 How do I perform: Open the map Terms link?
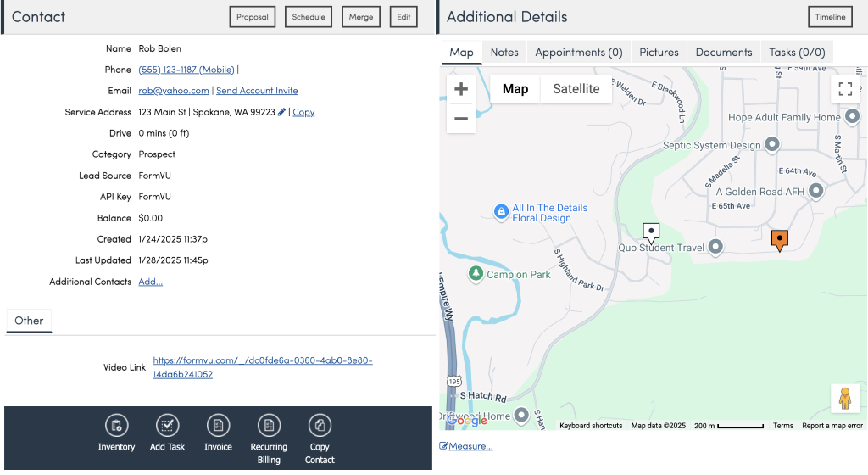(782, 426)
